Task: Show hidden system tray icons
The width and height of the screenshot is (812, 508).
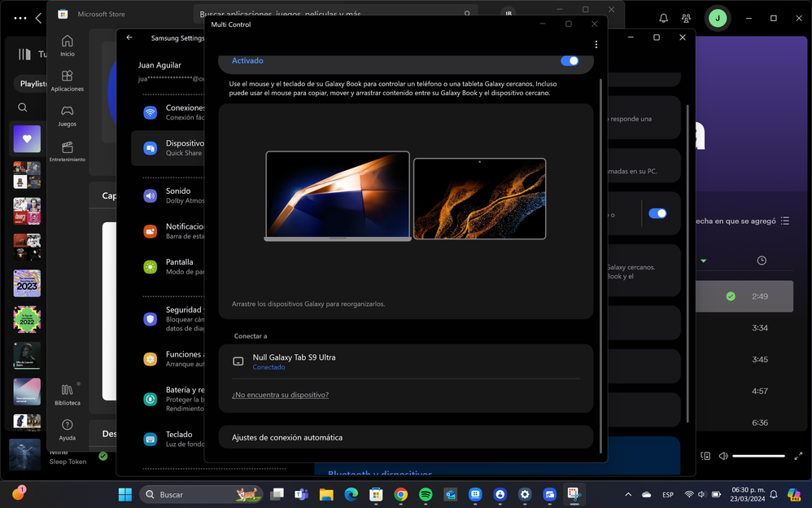Action: point(628,494)
